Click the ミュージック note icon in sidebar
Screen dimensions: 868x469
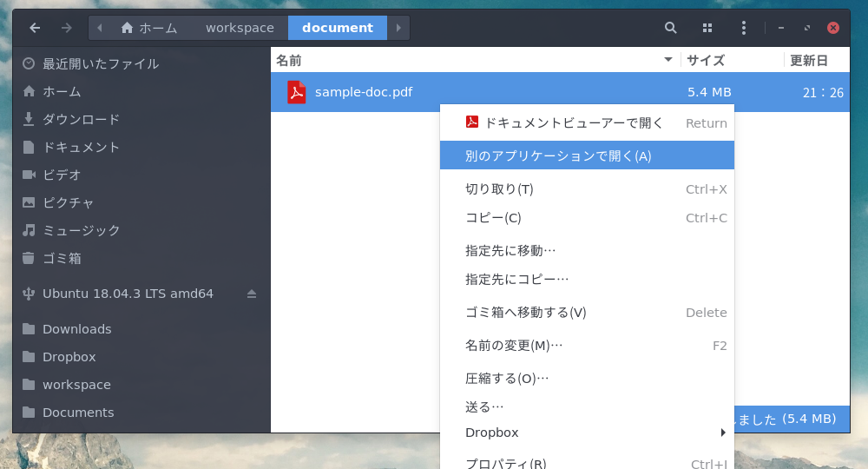pos(29,230)
